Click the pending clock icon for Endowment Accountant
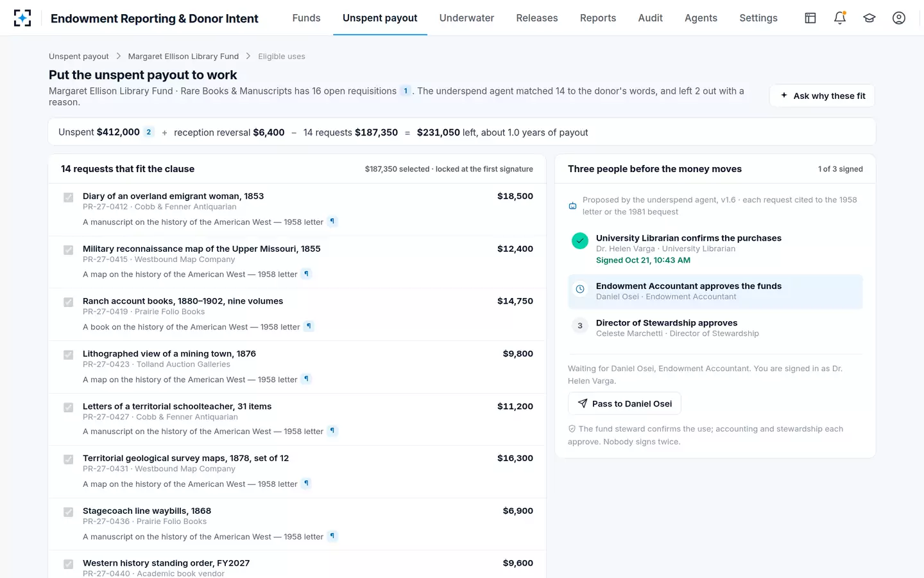The height and width of the screenshot is (578, 924). [580, 289]
